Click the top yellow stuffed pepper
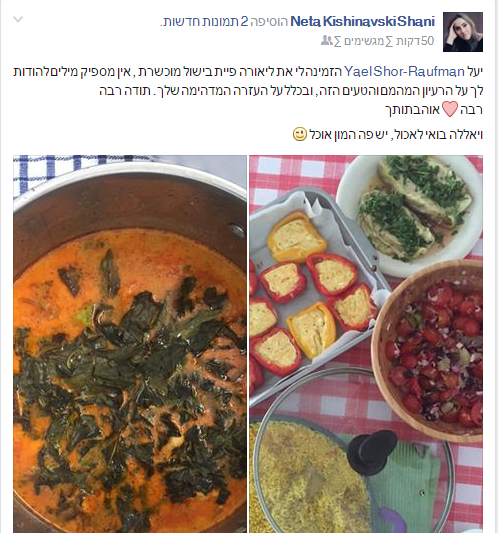The width and height of the screenshot is (498, 533). point(297,237)
